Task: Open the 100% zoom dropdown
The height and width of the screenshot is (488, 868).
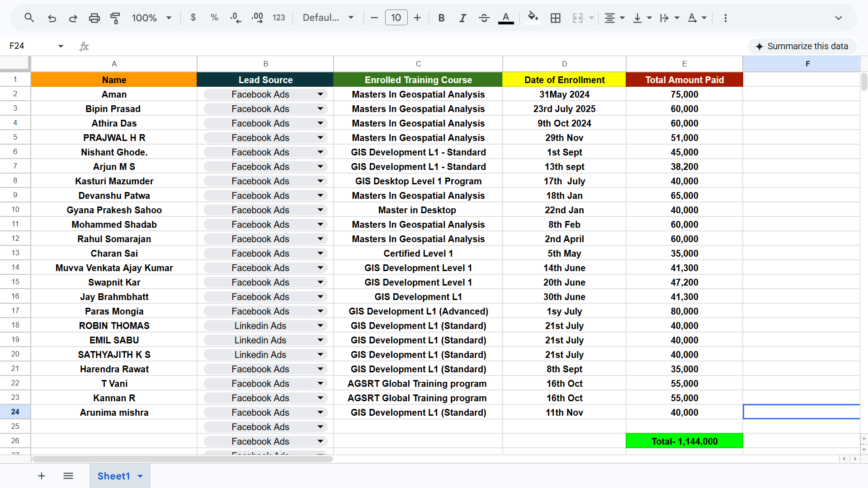Action: pos(151,18)
